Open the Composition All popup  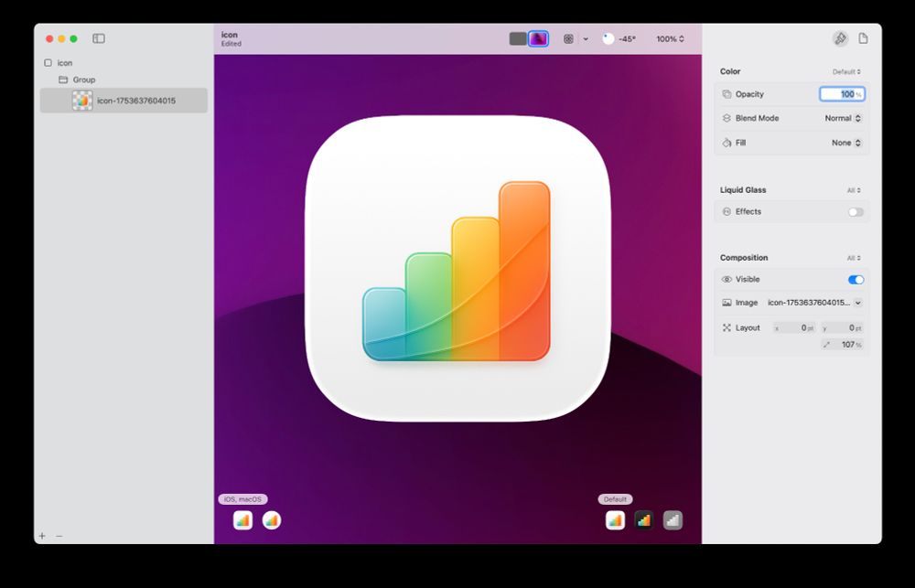854,258
